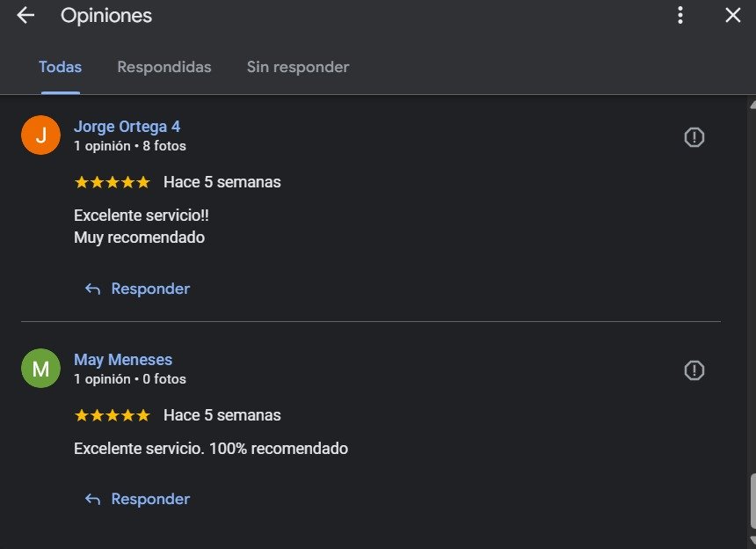Viewport: 756px width, 549px height.
Task: Close the Opiniones panel
Action: pos(733,15)
